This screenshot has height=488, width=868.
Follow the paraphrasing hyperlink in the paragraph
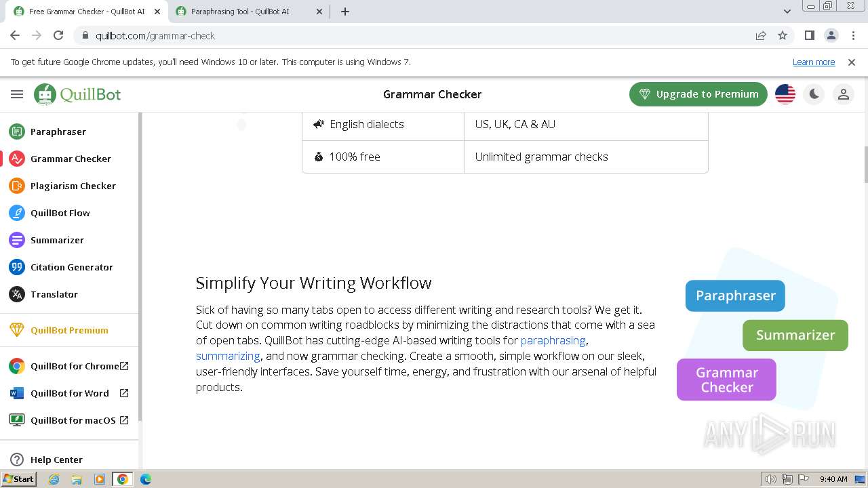(x=553, y=340)
